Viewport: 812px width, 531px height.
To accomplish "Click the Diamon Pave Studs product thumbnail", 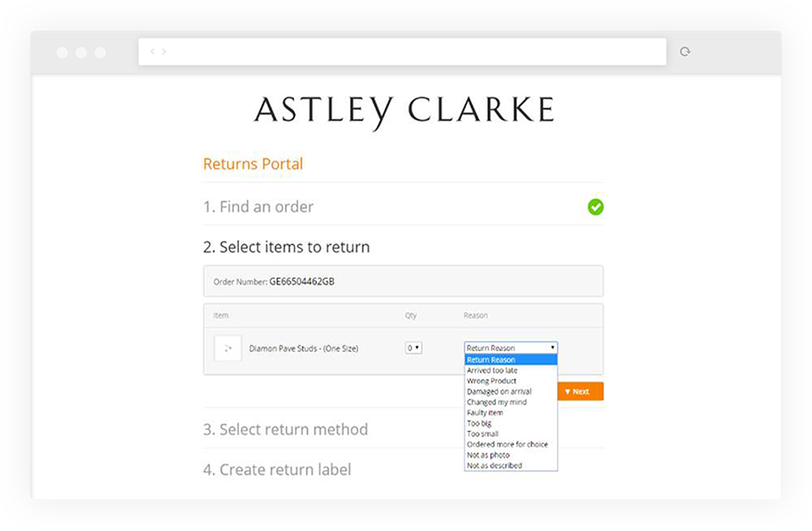I will click(x=228, y=348).
